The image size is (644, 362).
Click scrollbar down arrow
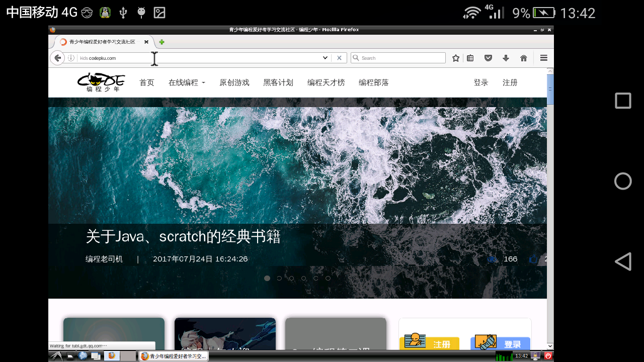[x=550, y=346]
